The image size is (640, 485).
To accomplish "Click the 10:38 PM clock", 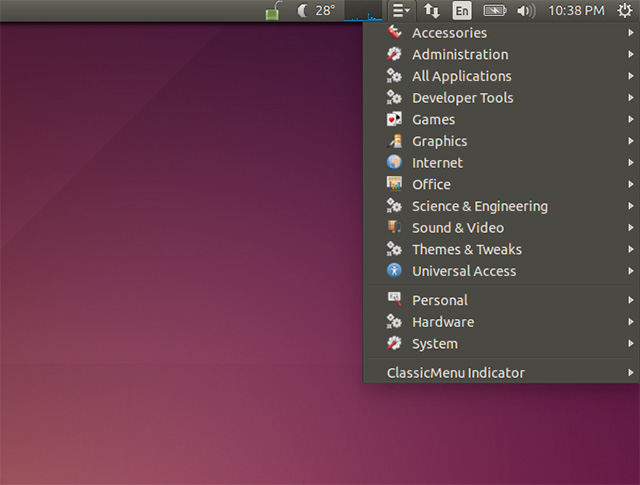I will click(x=577, y=11).
